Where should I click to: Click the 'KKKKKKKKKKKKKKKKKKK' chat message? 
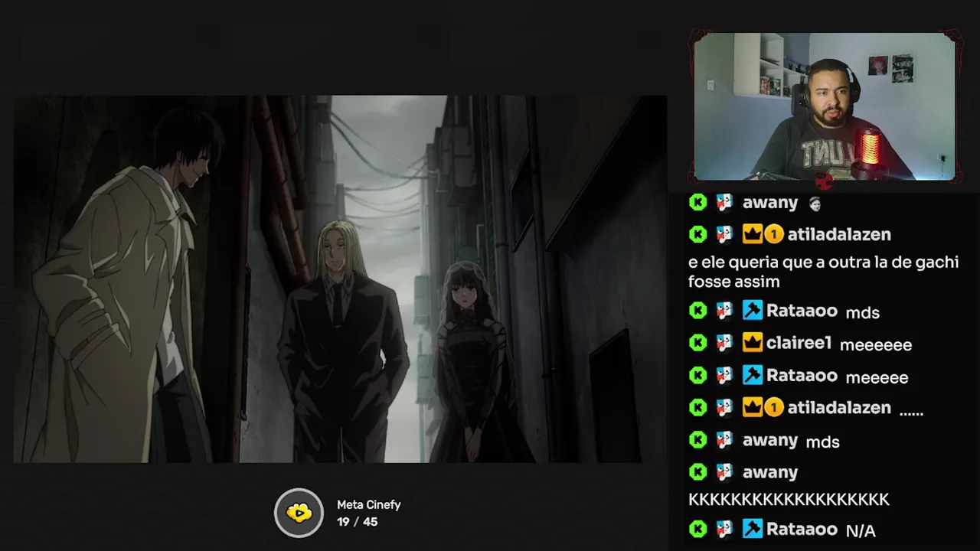[x=789, y=500]
